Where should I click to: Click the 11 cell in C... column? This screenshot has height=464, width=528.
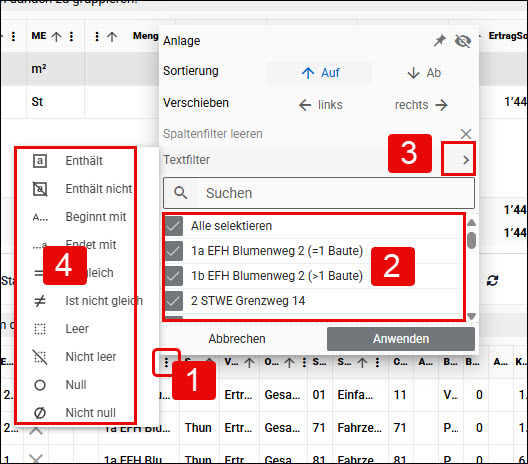click(x=400, y=395)
